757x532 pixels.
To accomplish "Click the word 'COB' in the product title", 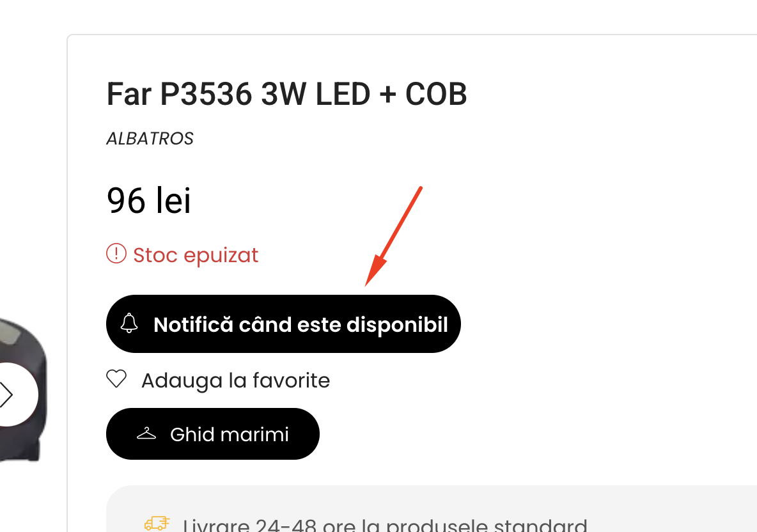I will 436,93.
